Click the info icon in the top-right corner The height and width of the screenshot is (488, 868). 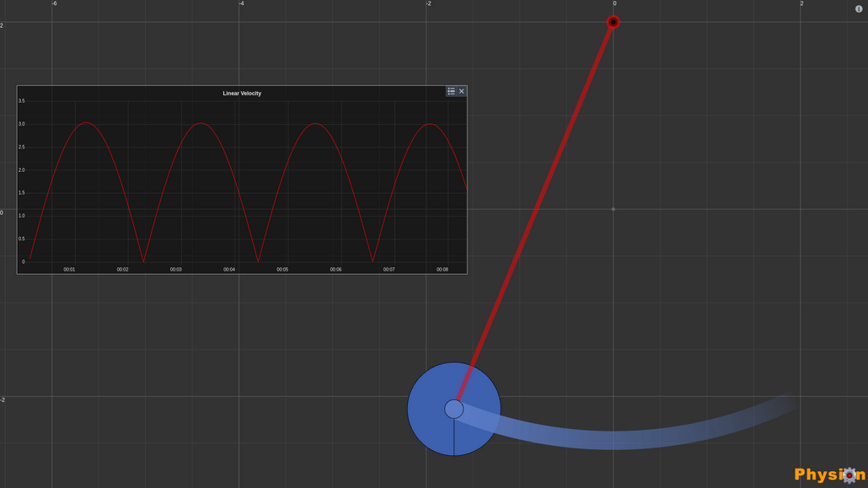click(x=858, y=7)
